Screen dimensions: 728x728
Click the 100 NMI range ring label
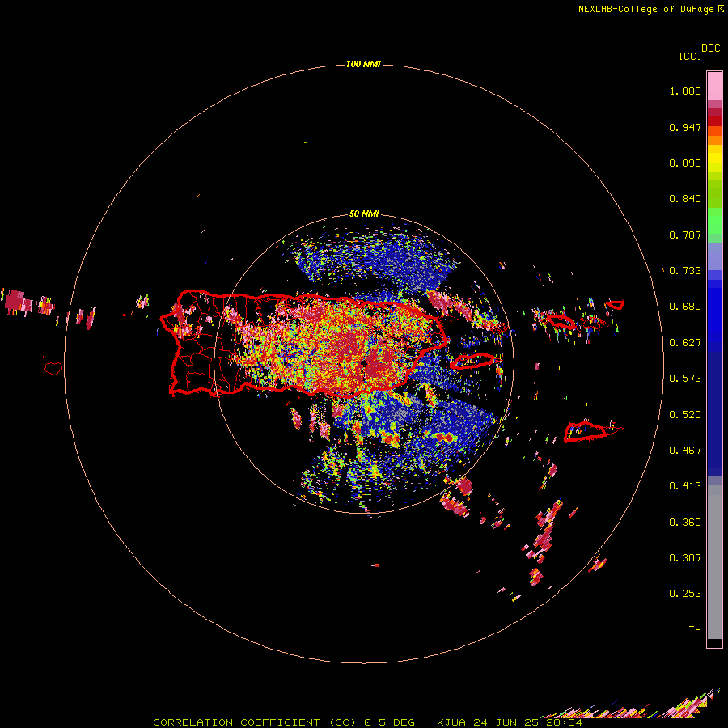363,64
